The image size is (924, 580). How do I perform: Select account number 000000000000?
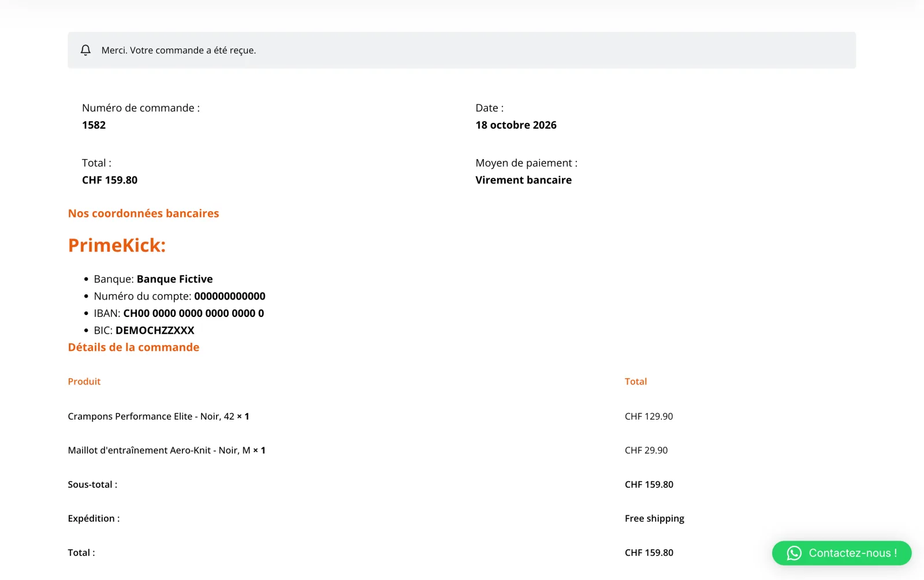coord(230,296)
